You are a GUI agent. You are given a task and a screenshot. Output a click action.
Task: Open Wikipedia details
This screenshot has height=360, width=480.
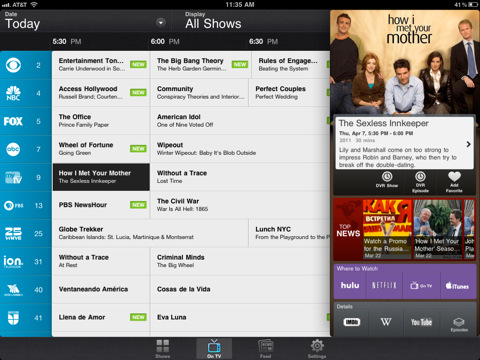coord(386,322)
